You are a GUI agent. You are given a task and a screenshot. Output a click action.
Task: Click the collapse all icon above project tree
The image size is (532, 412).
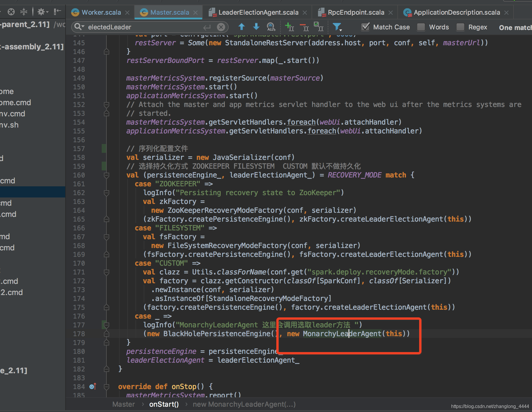[24, 11]
